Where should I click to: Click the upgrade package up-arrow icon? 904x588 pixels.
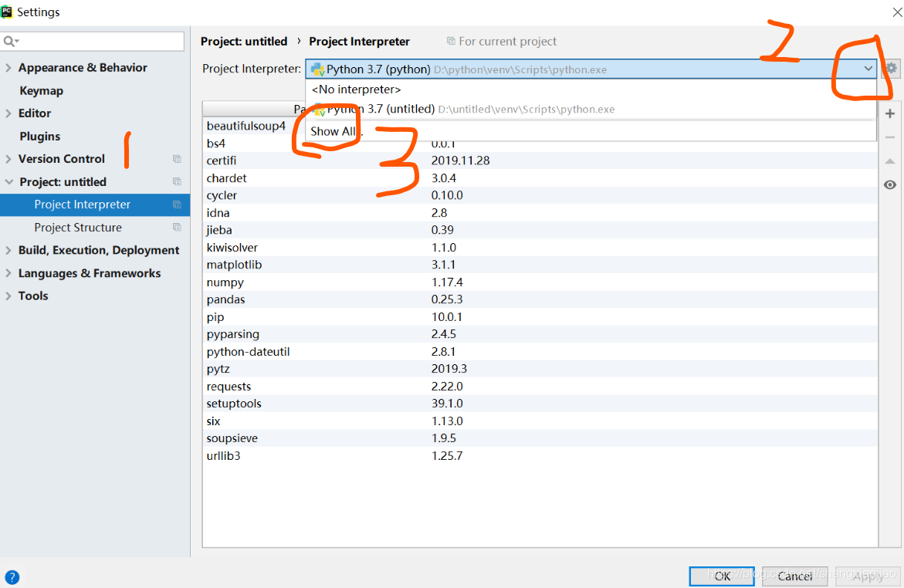click(x=890, y=161)
